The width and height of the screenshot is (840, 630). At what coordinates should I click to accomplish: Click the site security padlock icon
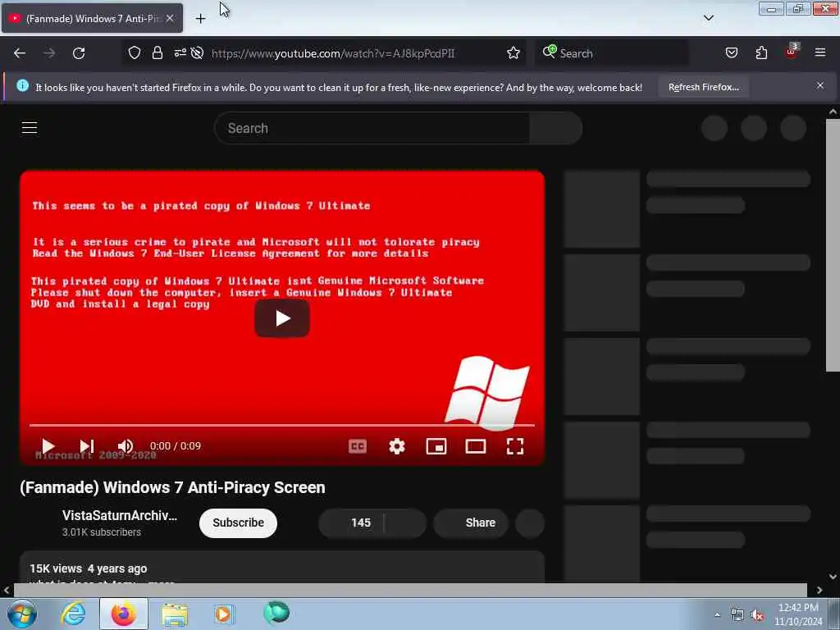pyautogui.click(x=157, y=52)
